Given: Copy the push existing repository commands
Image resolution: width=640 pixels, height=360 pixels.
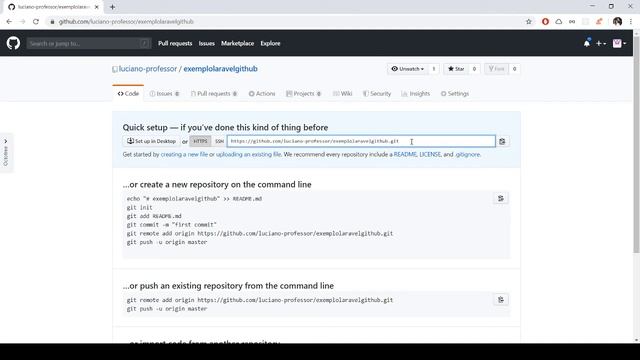Looking at the screenshot, I should (500, 300).
